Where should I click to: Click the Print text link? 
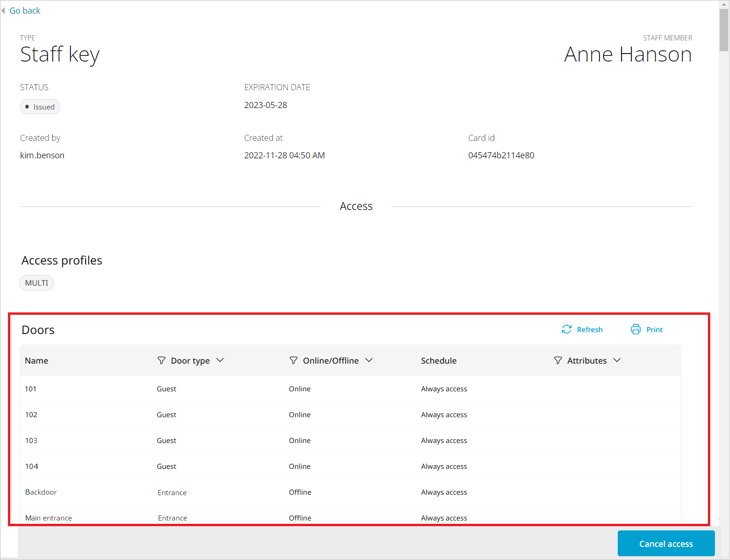654,330
